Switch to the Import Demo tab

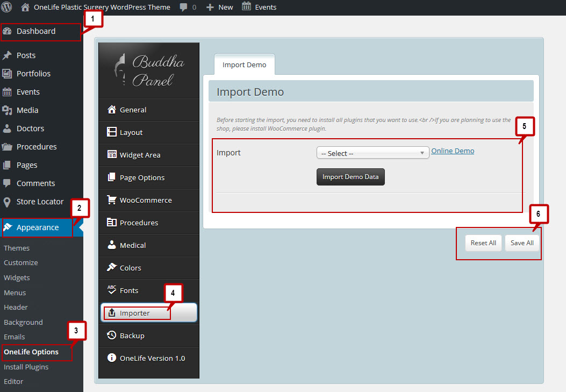[244, 64]
